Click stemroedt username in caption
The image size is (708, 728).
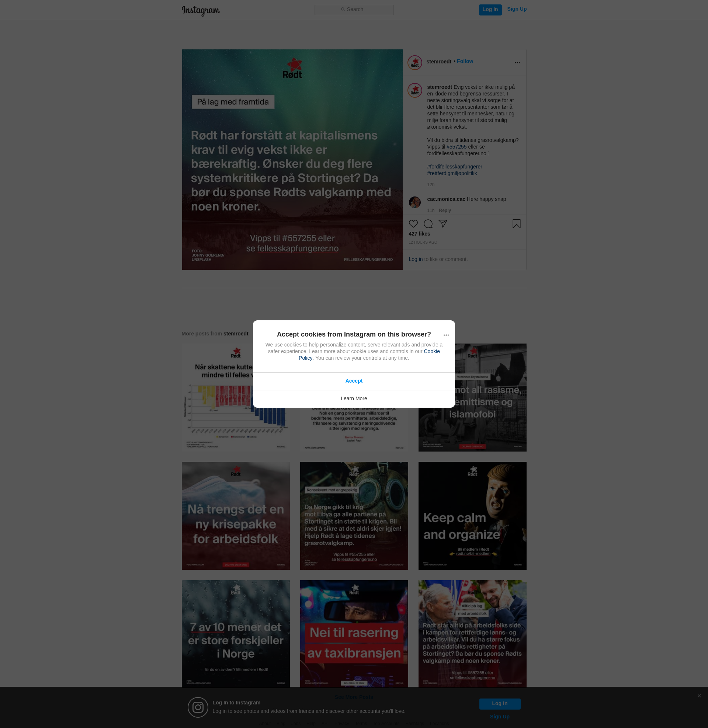pos(440,87)
